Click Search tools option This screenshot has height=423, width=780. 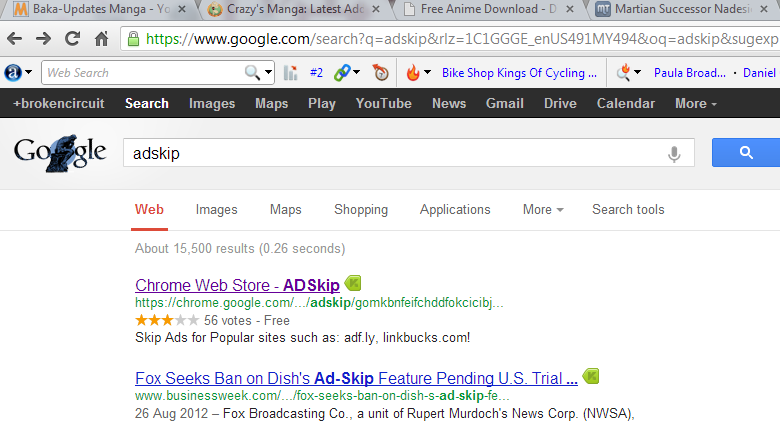pyautogui.click(x=628, y=210)
